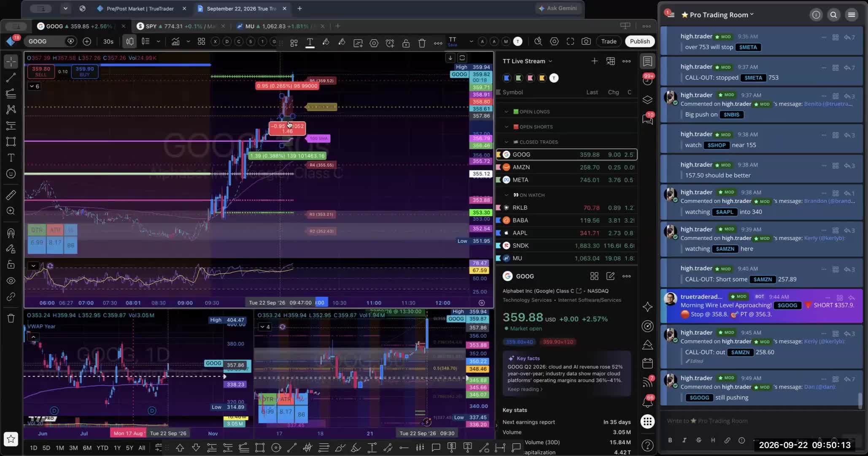Toggle magnet mode in left toolbar
868x456 pixels.
tap(11, 233)
